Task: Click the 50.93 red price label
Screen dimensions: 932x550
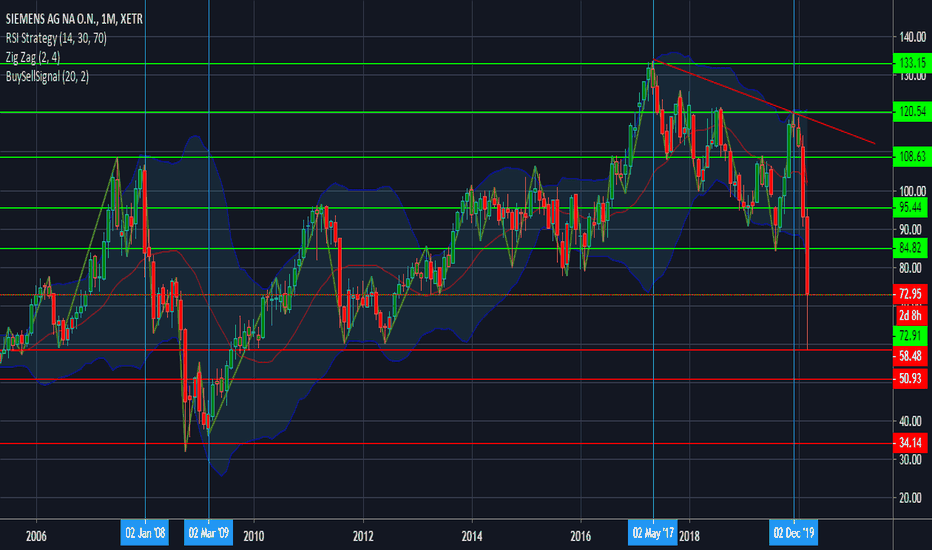Action: click(910, 379)
